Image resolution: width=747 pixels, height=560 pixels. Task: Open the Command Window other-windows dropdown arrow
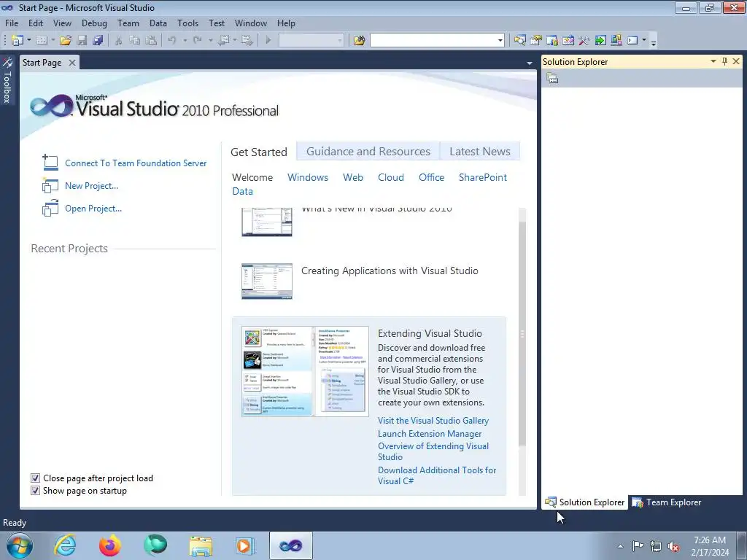click(x=644, y=41)
